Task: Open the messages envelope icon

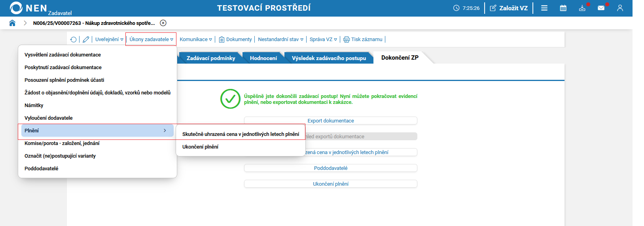Action: tap(601, 8)
